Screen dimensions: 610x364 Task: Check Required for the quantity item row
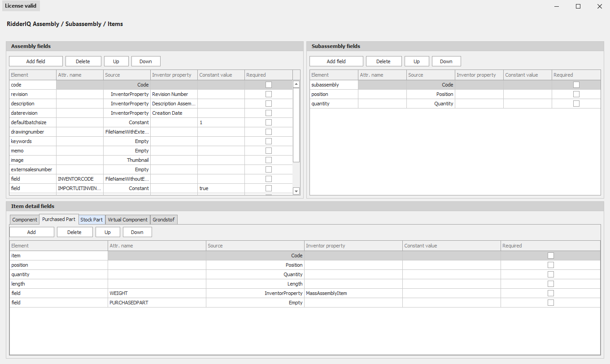click(551, 274)
